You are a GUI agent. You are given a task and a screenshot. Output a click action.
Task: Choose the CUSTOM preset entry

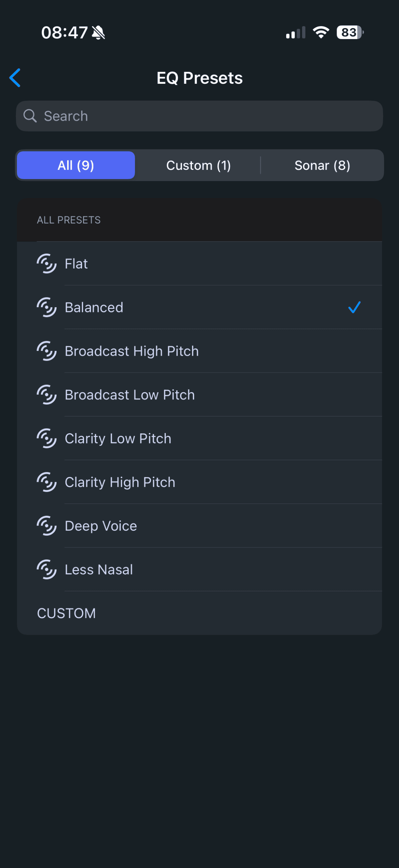[66, 613]
